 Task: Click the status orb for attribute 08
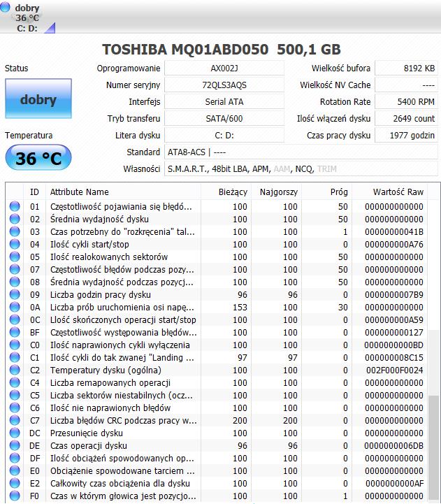pyautogui.click(x=15, y=282)
